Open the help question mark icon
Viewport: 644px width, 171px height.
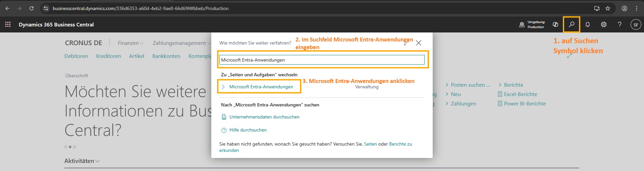[620, 24]
